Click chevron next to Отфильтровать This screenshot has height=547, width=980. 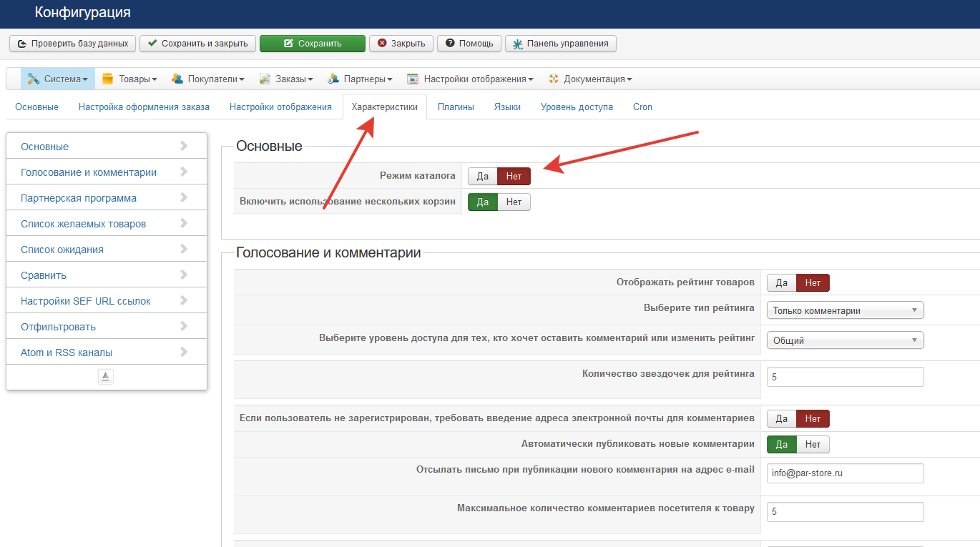click(184, 326)
